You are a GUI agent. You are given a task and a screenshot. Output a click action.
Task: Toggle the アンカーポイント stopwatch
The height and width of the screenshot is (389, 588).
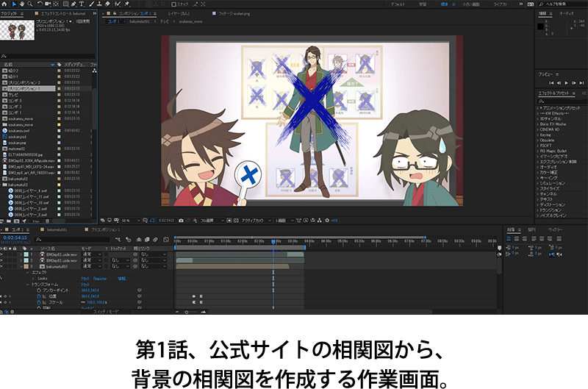point(39,290)
